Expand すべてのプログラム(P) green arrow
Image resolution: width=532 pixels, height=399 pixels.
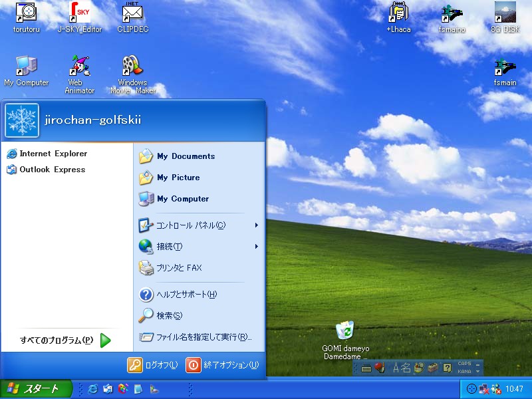106,340
